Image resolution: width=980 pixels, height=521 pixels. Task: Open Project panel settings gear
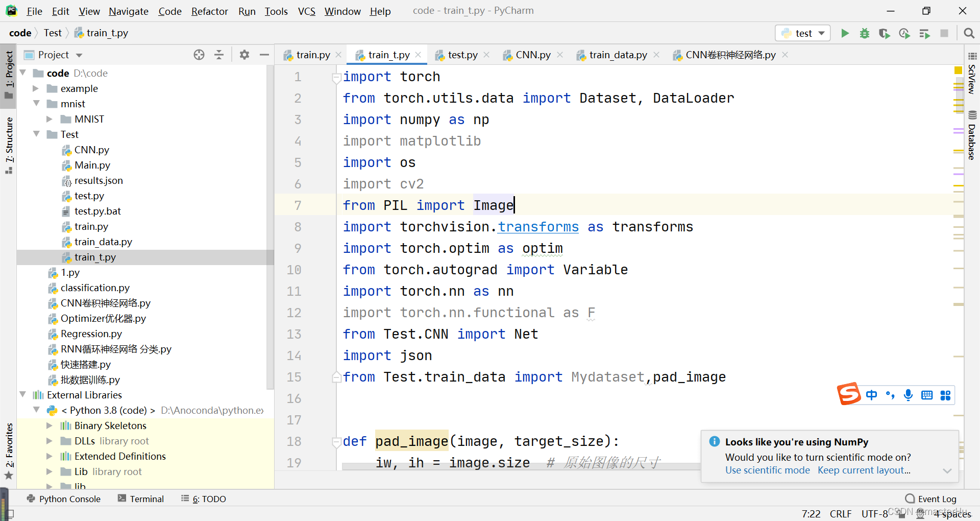pos(244,55)
